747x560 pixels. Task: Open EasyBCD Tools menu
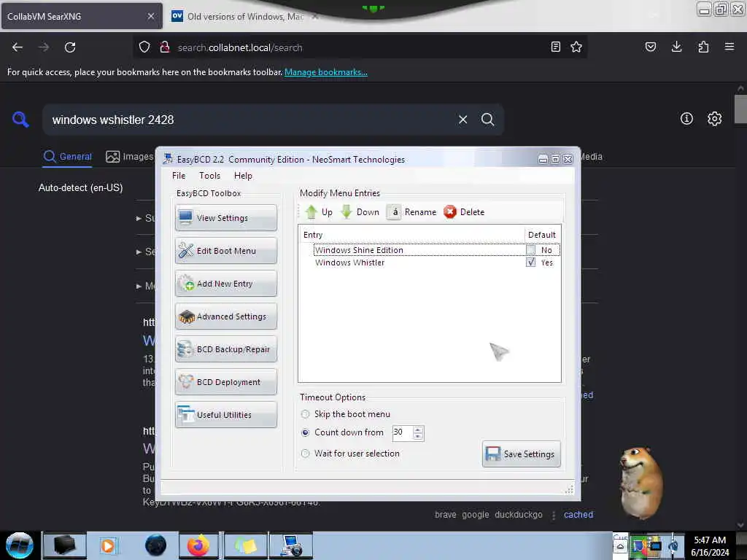(x=209, y=176)
